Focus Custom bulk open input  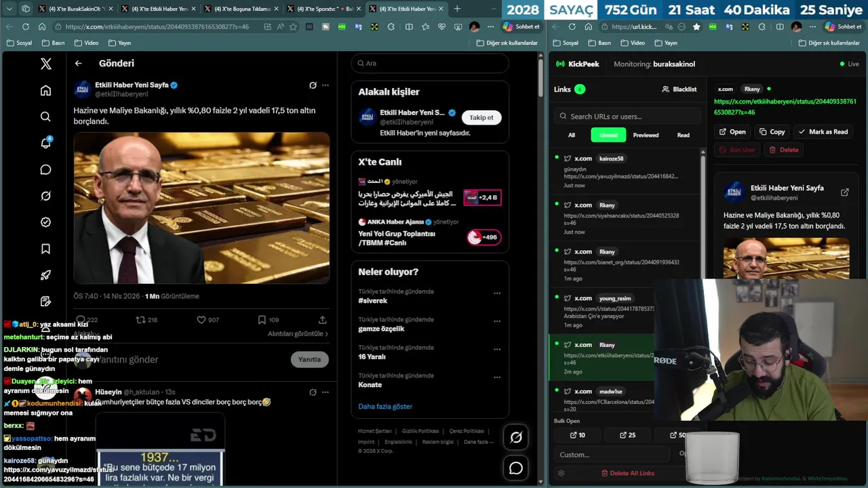point(610,454)
